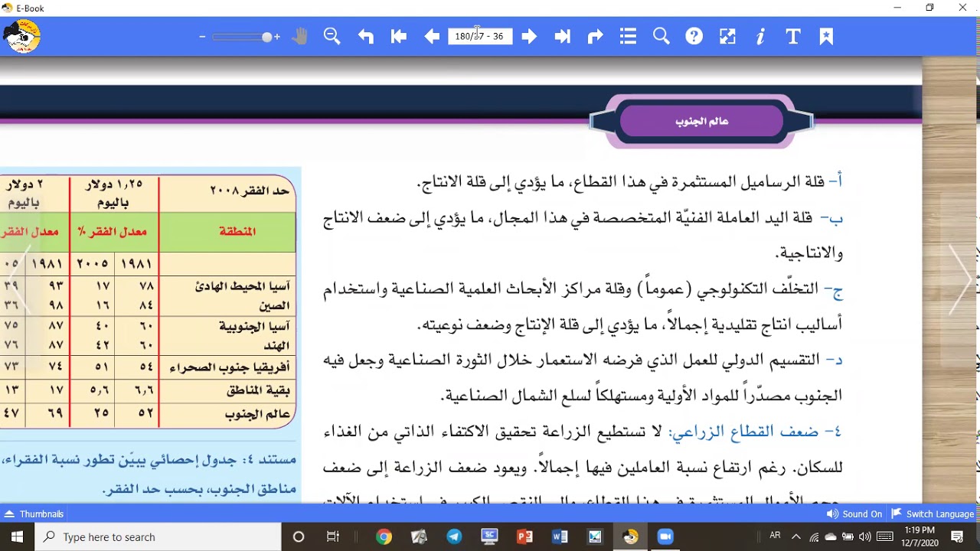The width and height of the screenshot is (980, 551).
Task: Open the search magnifier tool
Action: pos(661,36)
